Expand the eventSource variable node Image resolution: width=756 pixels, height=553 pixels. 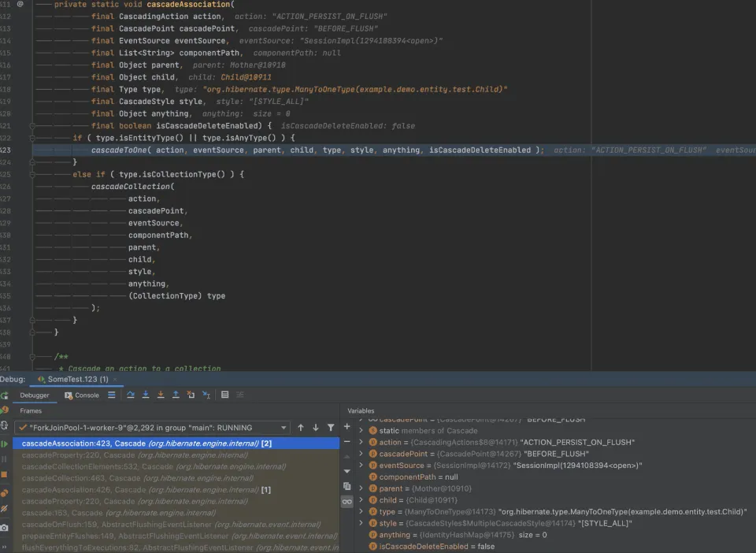[x=361, y=466]
